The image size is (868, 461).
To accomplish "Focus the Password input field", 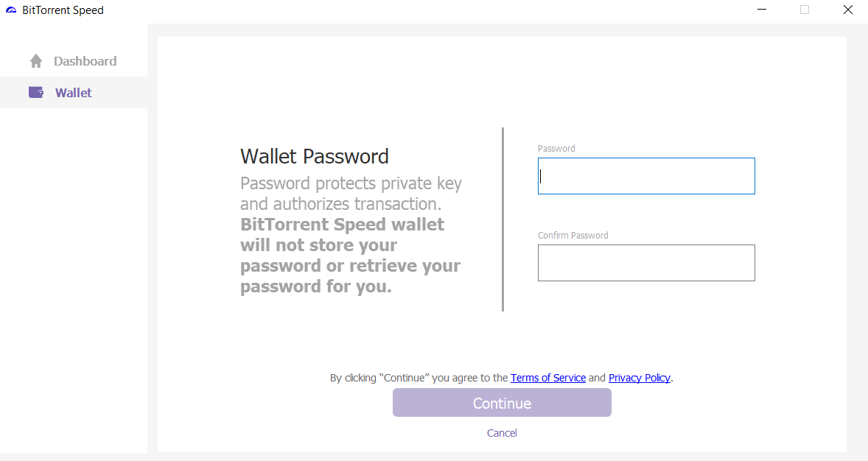I will (x=646, y=176).
